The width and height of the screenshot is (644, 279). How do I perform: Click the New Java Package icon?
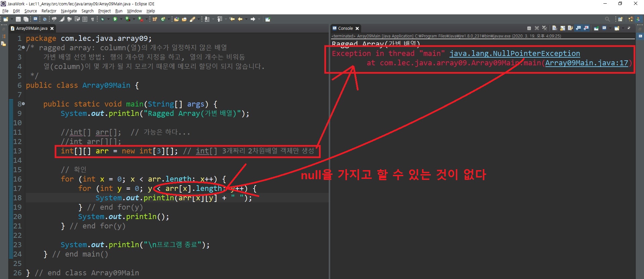pyautogui.click(x=155, y=19)
